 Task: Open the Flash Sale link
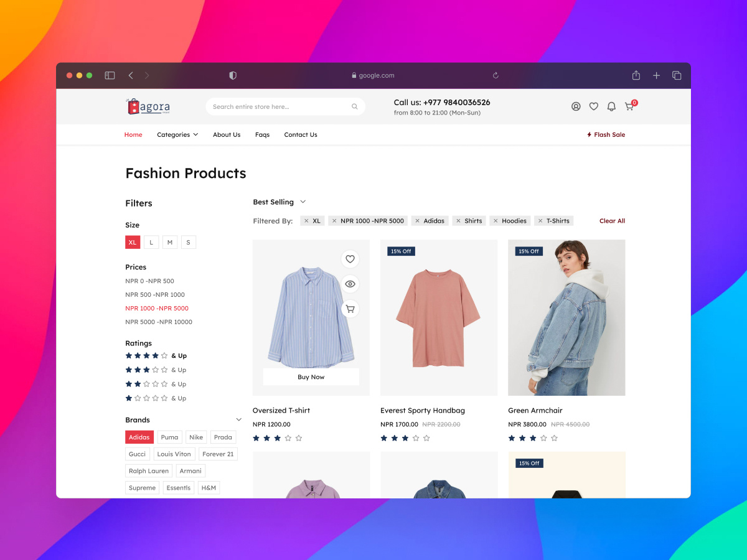tap(606, 135)
